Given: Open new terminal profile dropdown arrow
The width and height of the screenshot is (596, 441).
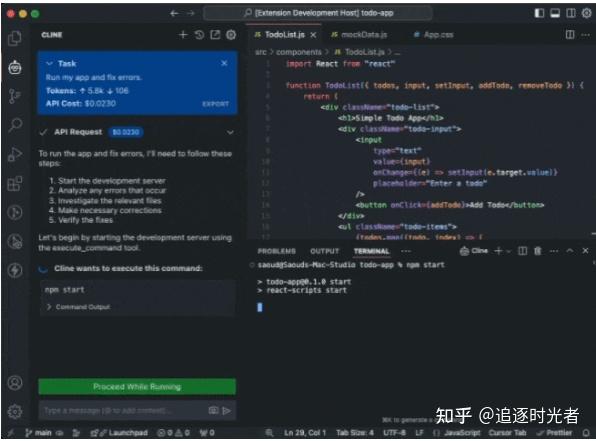Looking at the screenshot, I should tap(509, 251).
